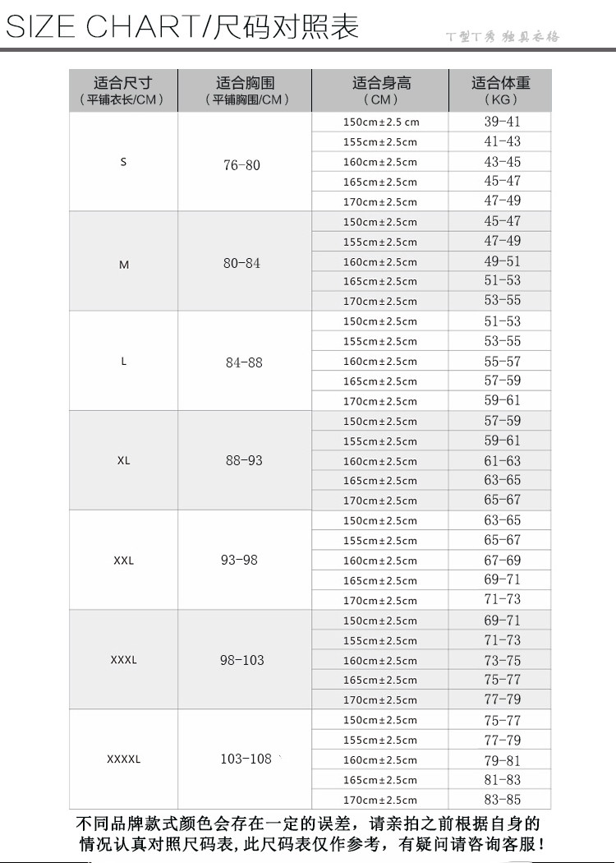Click the 98-103 chest measurement cell

(245, 659)
